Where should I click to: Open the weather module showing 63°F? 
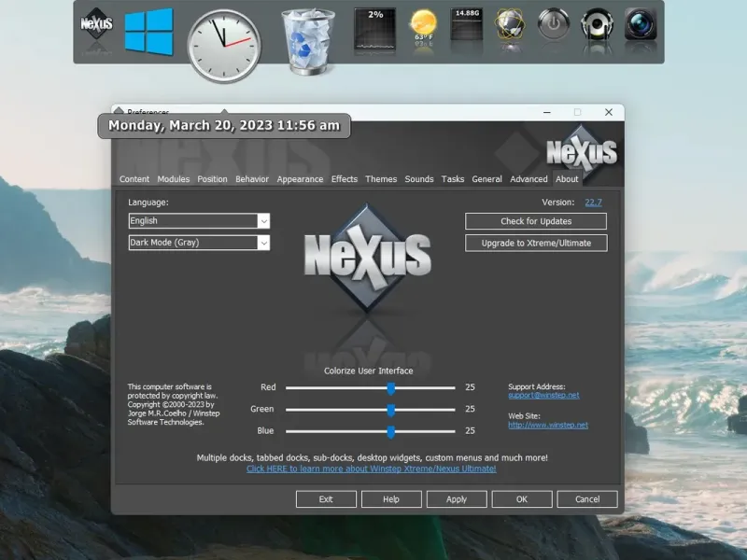[x=423, y=28]
